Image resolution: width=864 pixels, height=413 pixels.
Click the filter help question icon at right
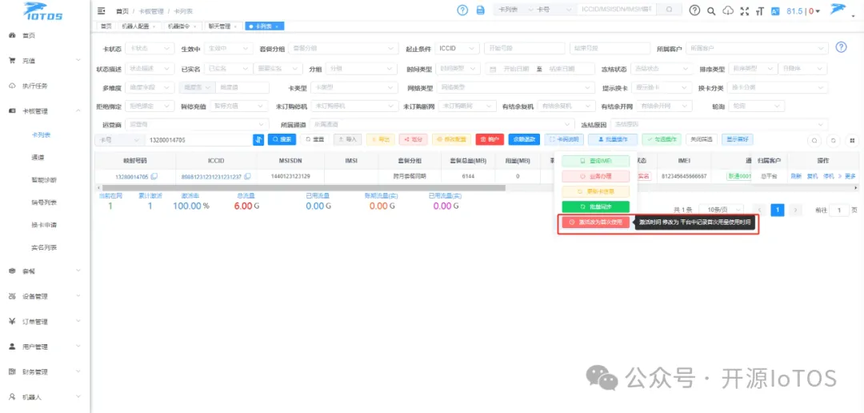point(841,47)
